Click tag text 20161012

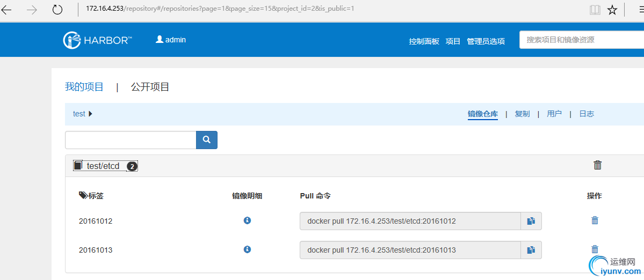pyautogui.click(x=96, y=222)
